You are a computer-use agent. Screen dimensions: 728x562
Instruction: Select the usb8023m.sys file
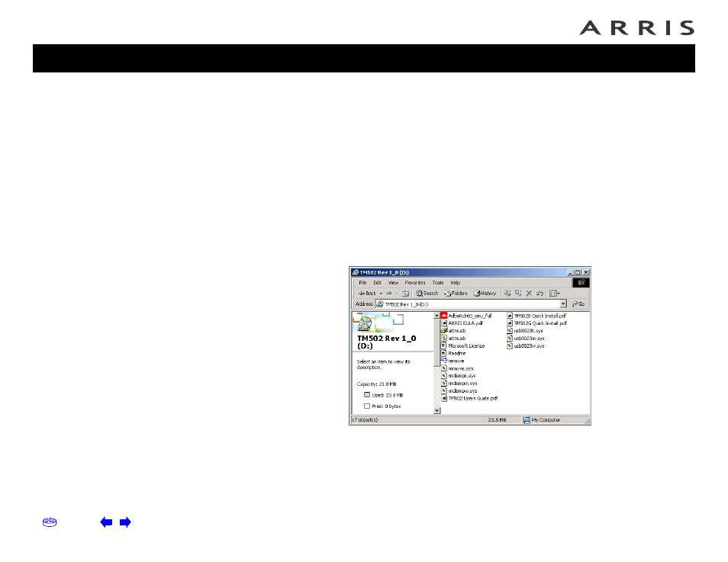[x=526, y=339]
